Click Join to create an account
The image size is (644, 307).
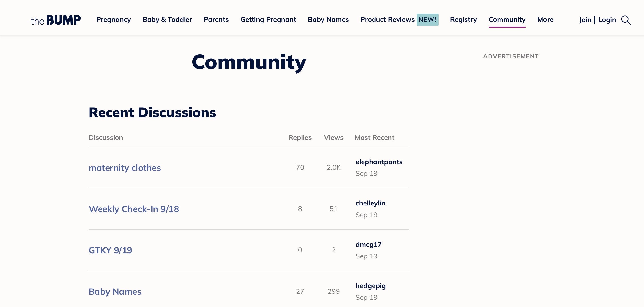[585, 19]
